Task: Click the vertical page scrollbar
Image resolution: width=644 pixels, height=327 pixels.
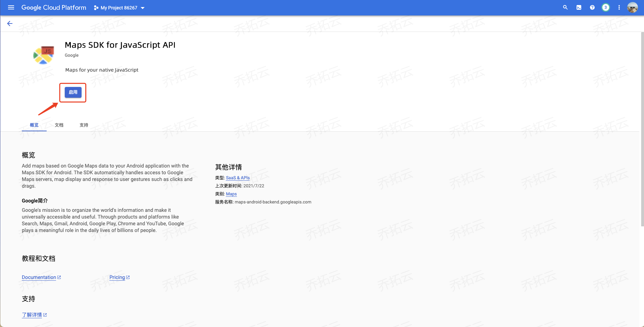Action: [642, 129]
